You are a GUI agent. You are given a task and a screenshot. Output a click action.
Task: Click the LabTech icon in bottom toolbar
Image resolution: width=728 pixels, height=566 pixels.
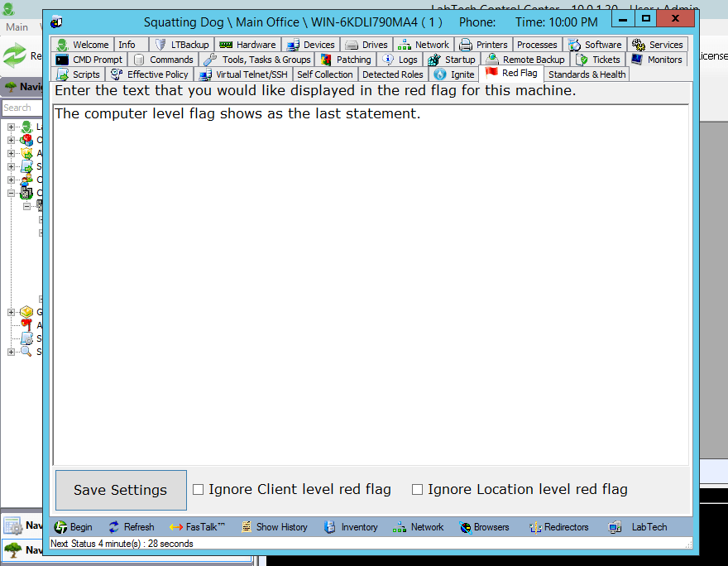coord(615,527)
